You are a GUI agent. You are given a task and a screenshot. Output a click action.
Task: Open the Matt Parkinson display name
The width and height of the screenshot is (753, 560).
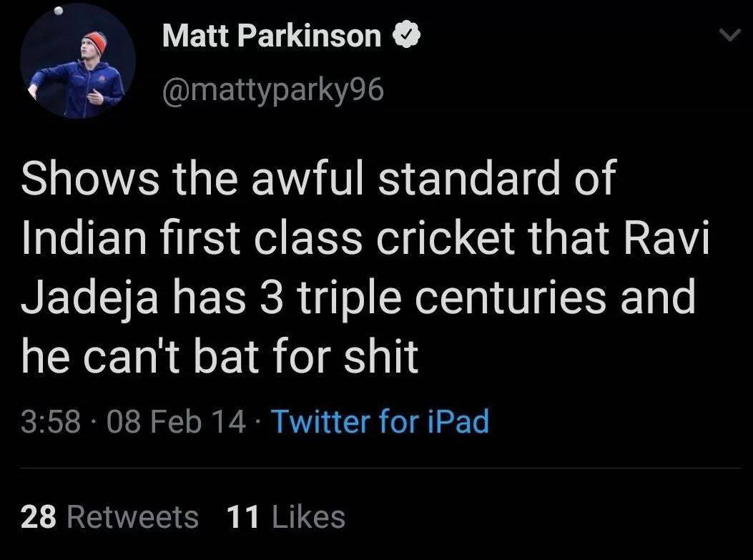pos(272,36)
